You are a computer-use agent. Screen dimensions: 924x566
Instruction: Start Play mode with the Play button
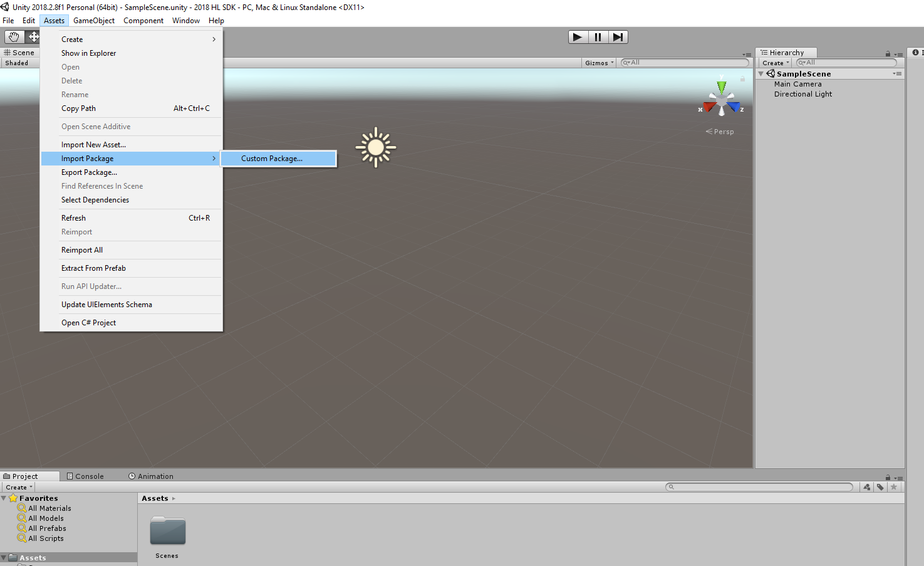coord(578,37)
